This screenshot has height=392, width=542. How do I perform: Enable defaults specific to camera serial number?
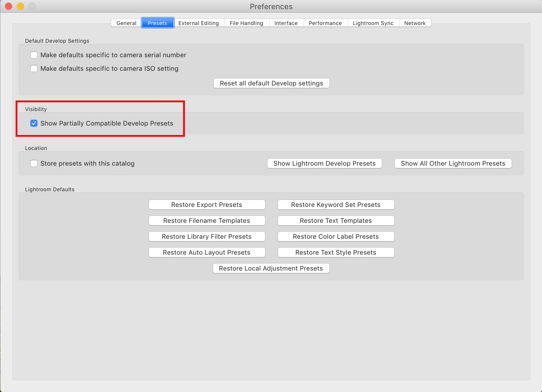point(34,55)
